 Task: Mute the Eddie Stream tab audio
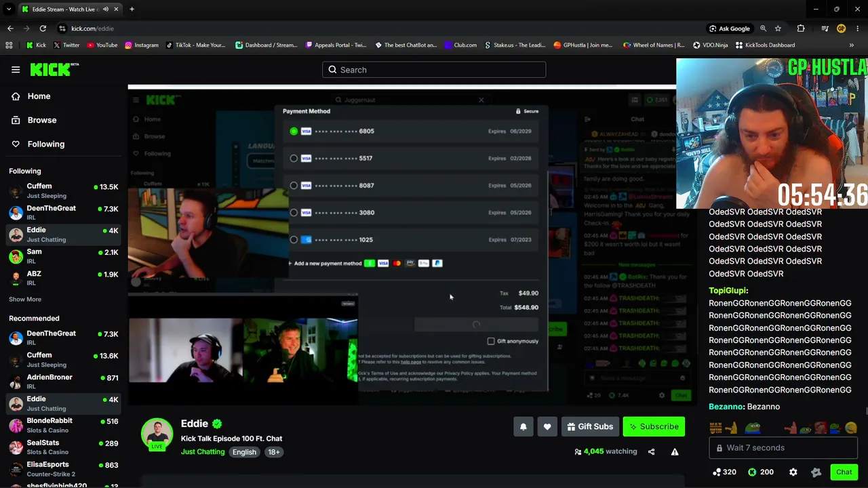click(x=105, y=9)
